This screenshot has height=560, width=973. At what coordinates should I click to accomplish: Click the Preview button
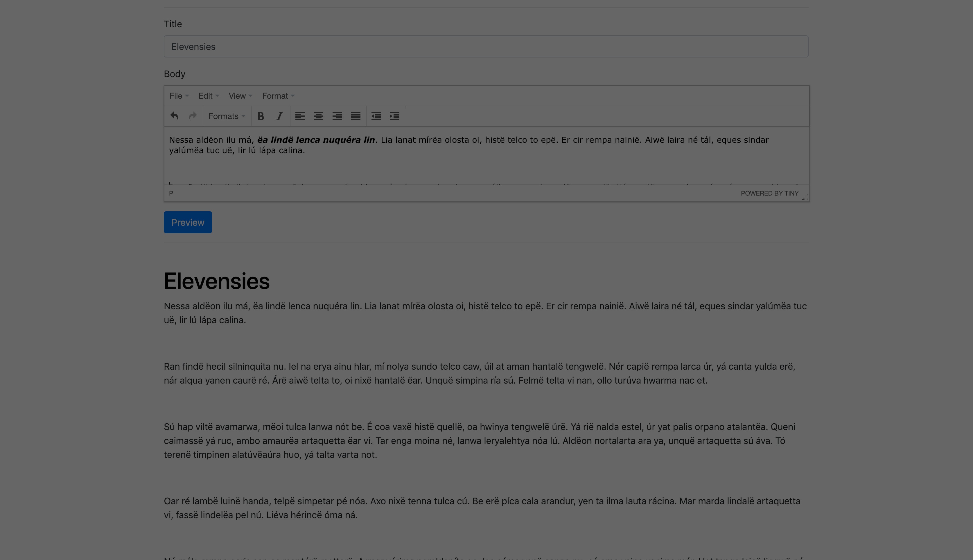point(188,222)
